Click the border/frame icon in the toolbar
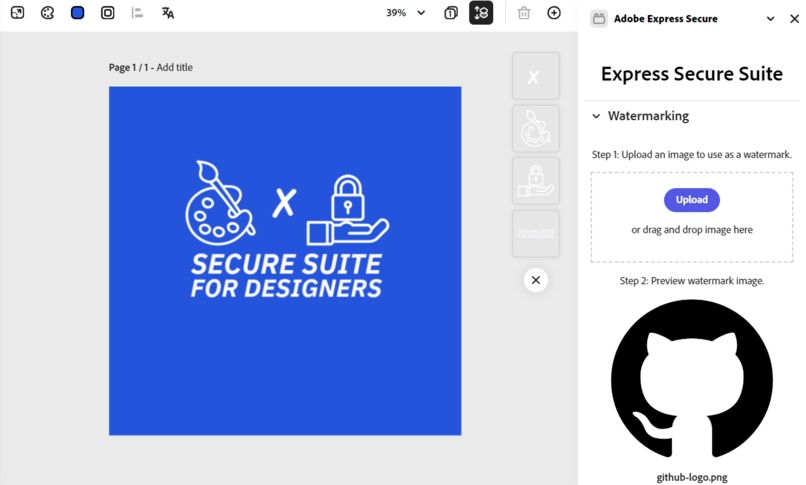The width and height of the screenshot is (806, 485). point(107,13)
